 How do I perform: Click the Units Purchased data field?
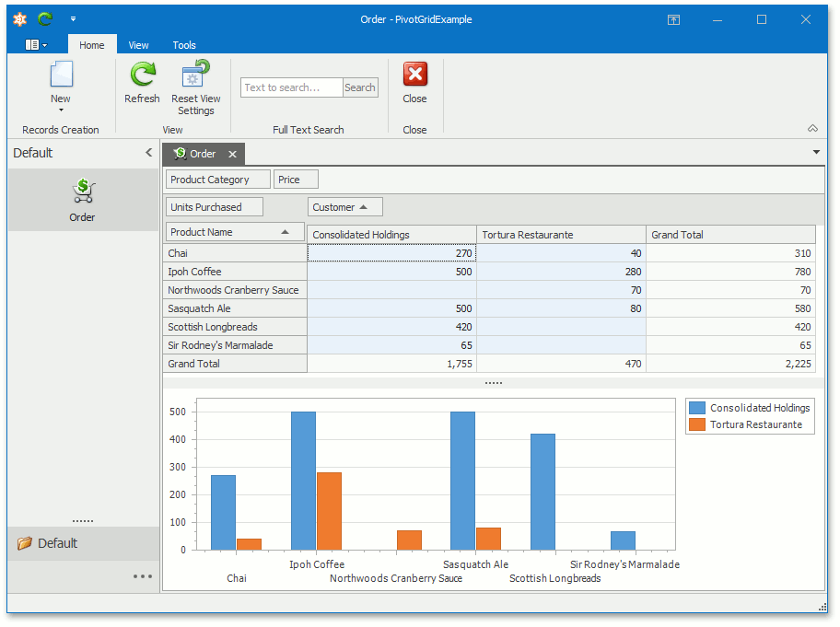click(215, 207)
